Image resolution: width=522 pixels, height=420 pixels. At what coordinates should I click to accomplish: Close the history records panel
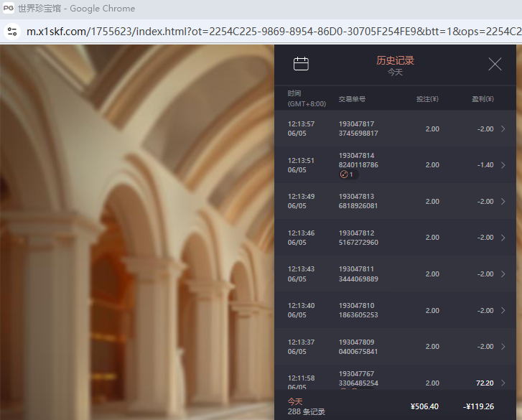pyautogui.click(x=495, y=64)
